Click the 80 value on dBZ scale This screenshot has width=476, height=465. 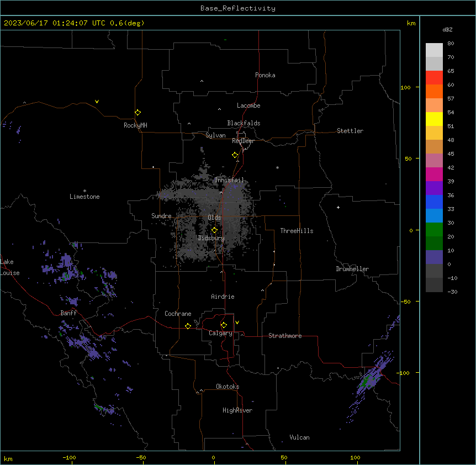coord(451,44)
